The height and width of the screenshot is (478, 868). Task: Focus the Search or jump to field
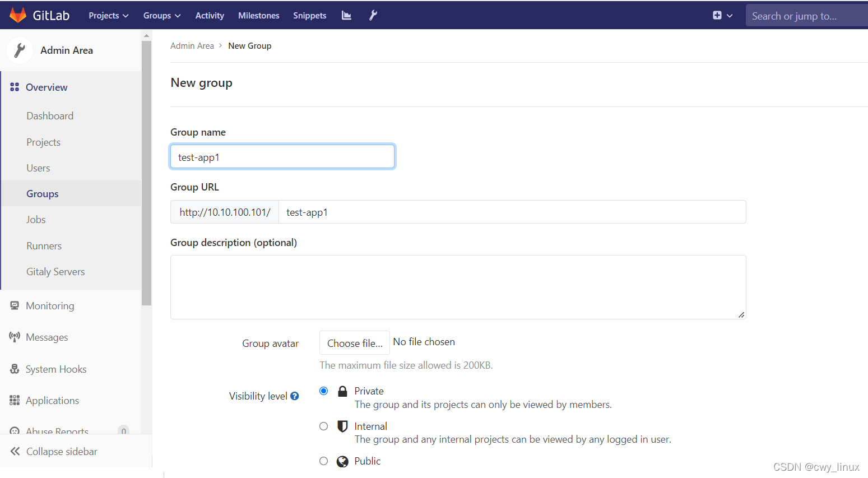pos(806,16)
